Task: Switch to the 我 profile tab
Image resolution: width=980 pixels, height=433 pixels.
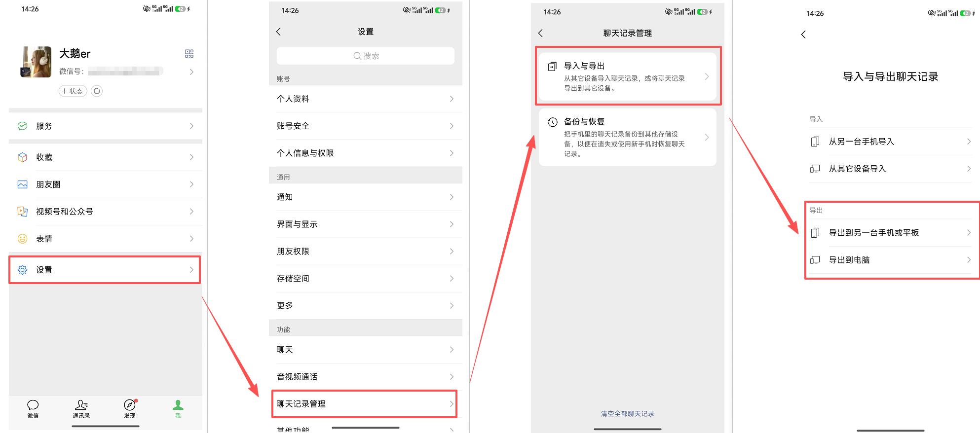Action: coord(178,409)
